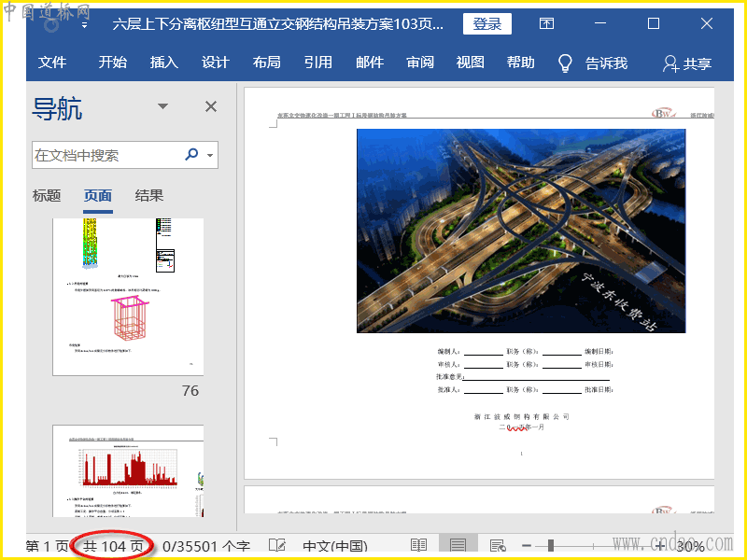Expand the search options dropdown arrow
The height and width of the screenshot is (560, 747).
(210, 155)
